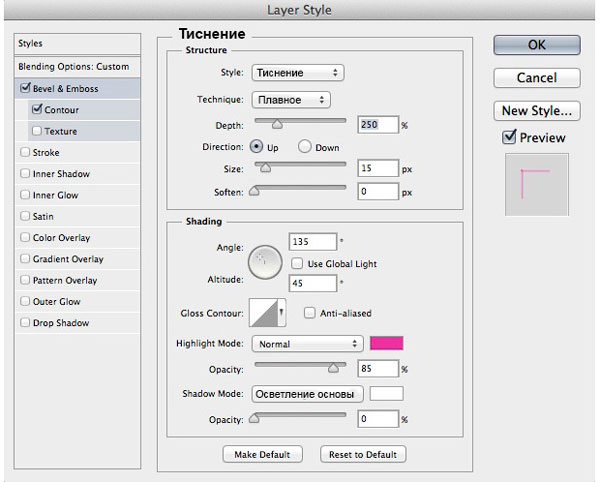Image resolution: width=600 pixels, height=482 pixels.
Task: Open the Gloss Contour picker arrow
Action: [282, 313]
